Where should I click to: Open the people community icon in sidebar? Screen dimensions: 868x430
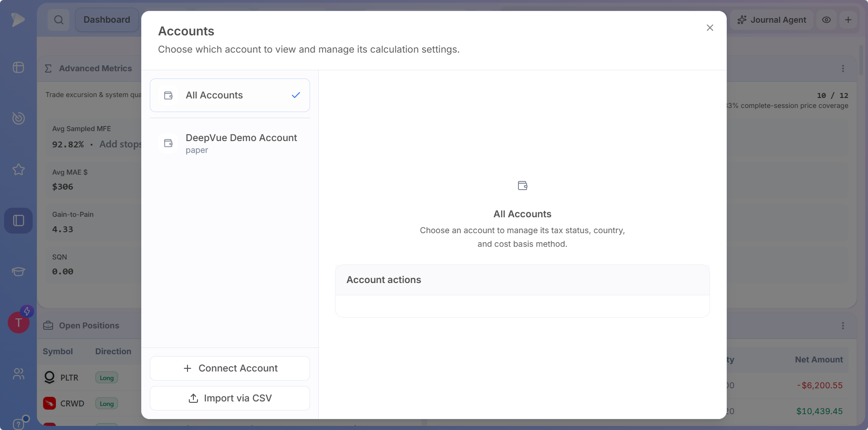18,374
